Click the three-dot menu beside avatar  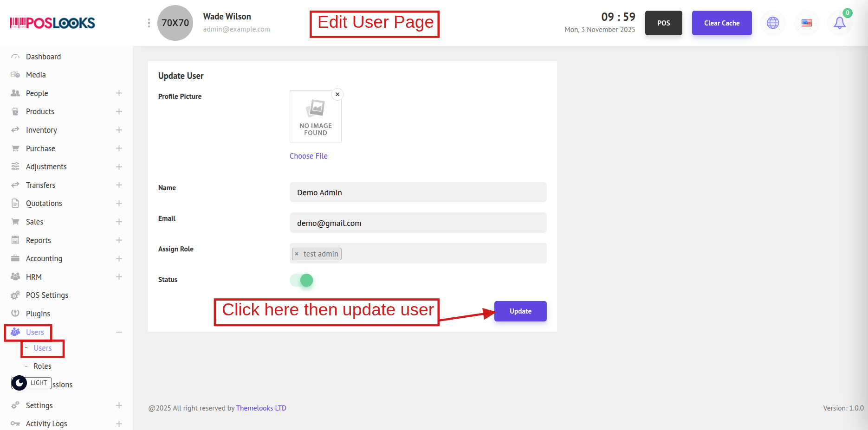(x=149, y=23)
